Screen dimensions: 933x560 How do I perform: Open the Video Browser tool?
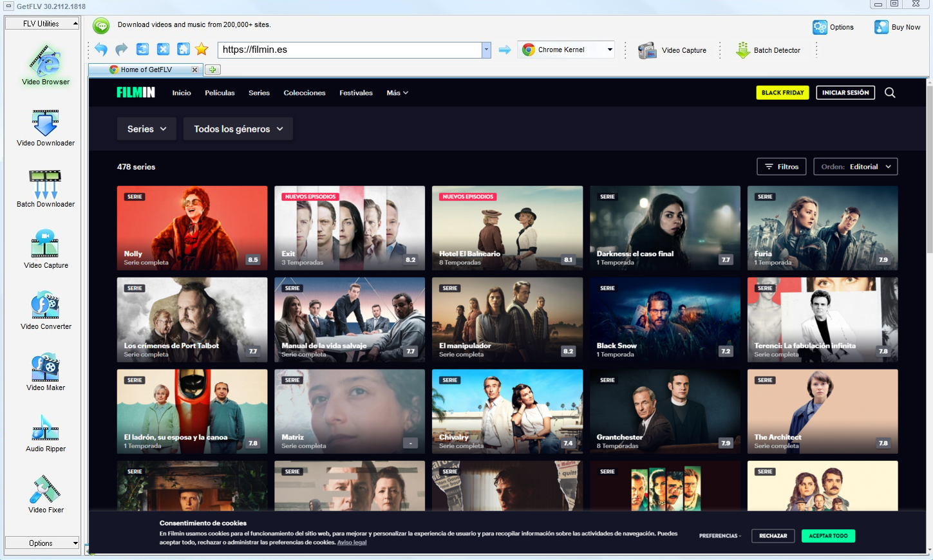coord(46,65)
